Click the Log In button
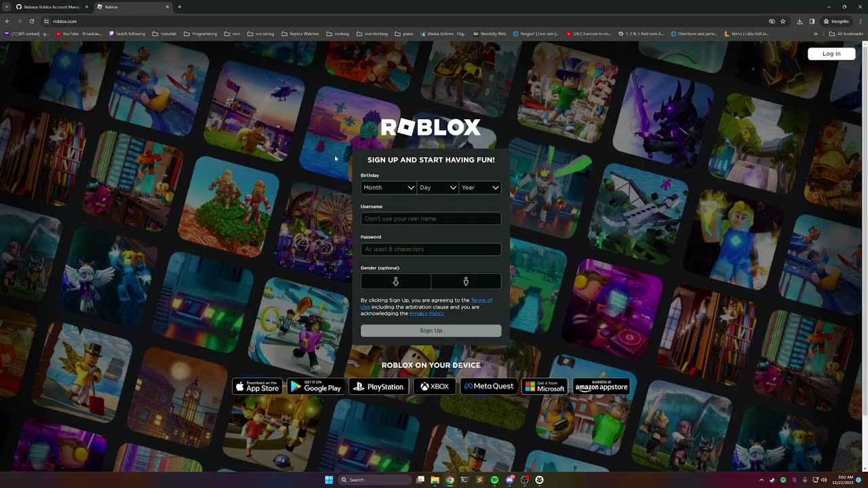The width and height of the screenshot is (868, 488). pyautogui.click(x=831, y=54)
